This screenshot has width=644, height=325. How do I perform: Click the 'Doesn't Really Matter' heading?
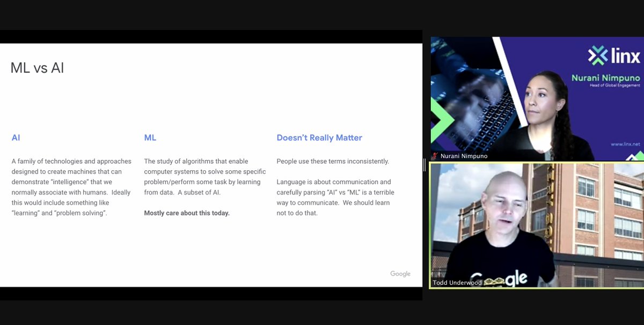tap(319, 138)
